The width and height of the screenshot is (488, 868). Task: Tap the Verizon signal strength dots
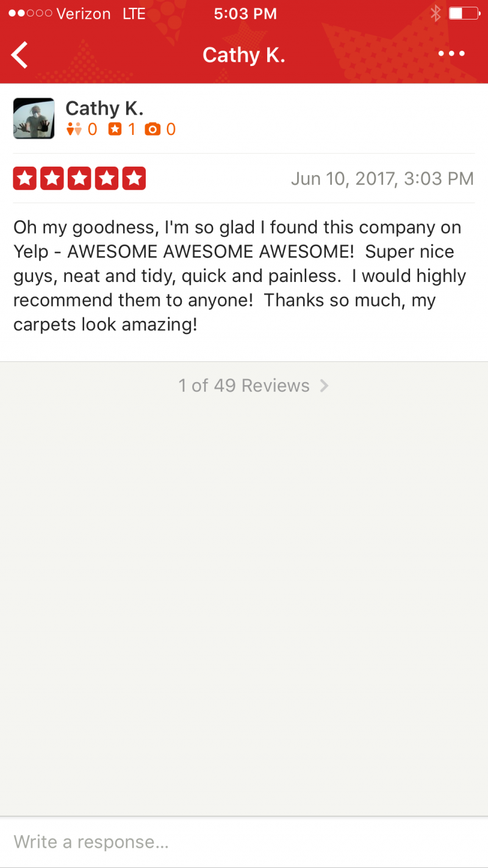tap(29, 13)
